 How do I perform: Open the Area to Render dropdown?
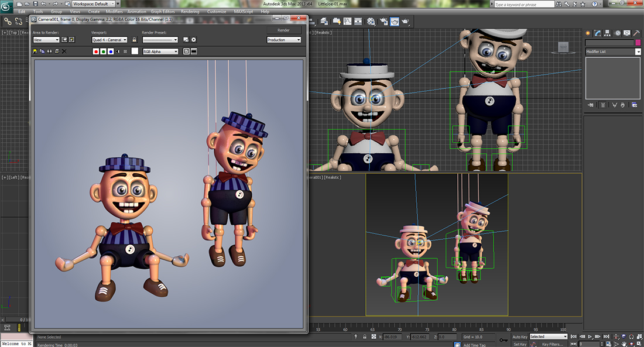coord(46,40)
